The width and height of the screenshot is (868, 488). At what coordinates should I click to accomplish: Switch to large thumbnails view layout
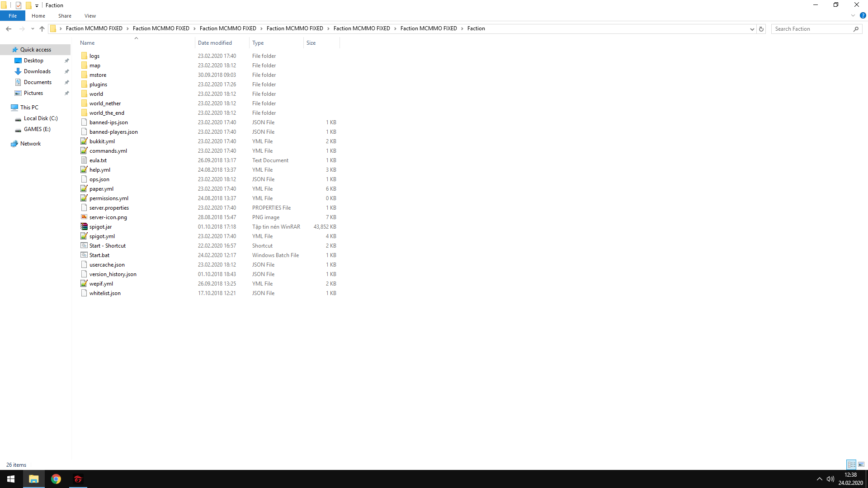(861, 465)
